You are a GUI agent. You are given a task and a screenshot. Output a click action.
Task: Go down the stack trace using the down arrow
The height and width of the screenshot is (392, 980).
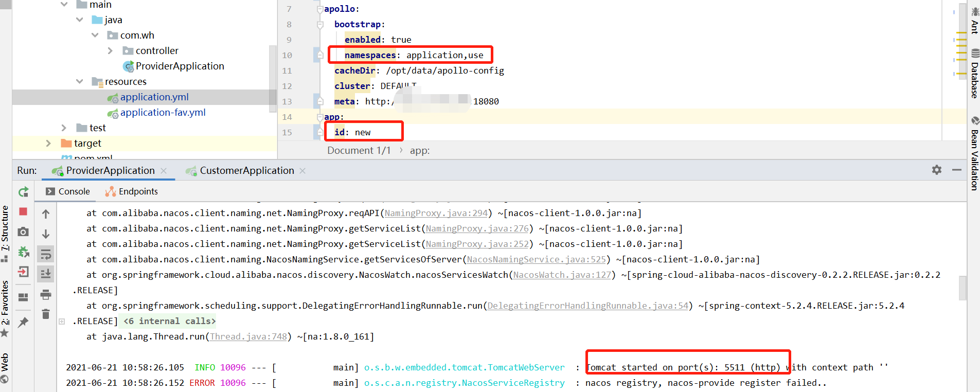[46, 234]
